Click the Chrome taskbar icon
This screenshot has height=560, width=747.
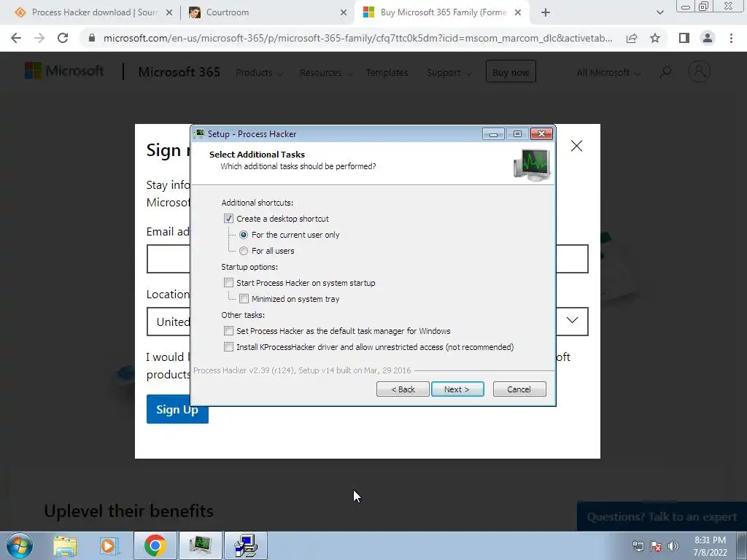pyautogui.click(x=155, y=545)
